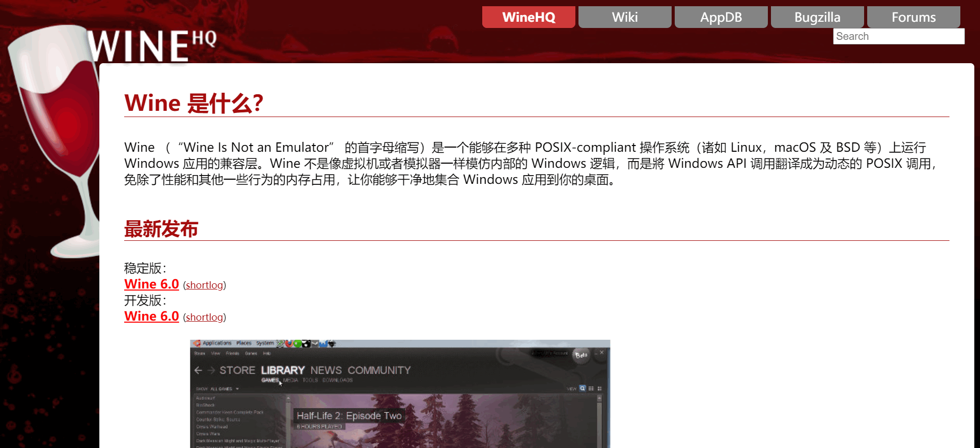Visit the Forums tab
980x448 pixels.
913,17
